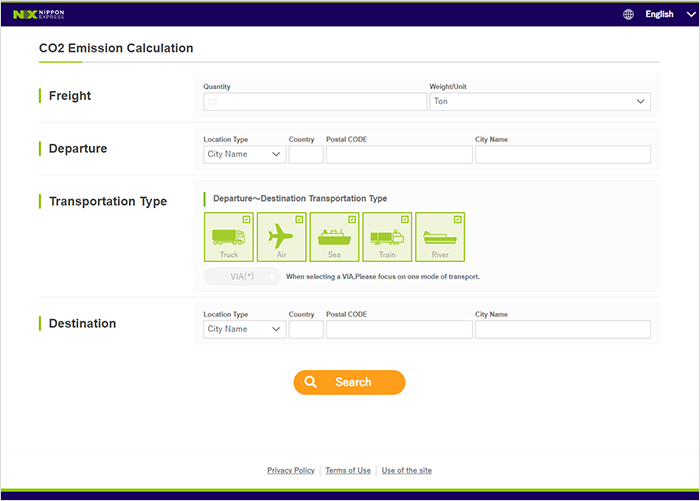Click the magnifier icon in Search button
The image size is (700, 501).
(311, 382)
